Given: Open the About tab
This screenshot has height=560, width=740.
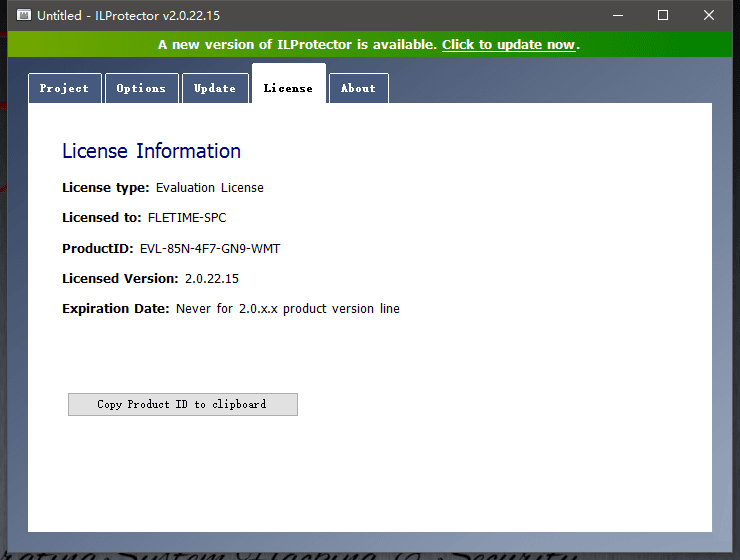Looking at the screenshot, I should tap(359, 88).
